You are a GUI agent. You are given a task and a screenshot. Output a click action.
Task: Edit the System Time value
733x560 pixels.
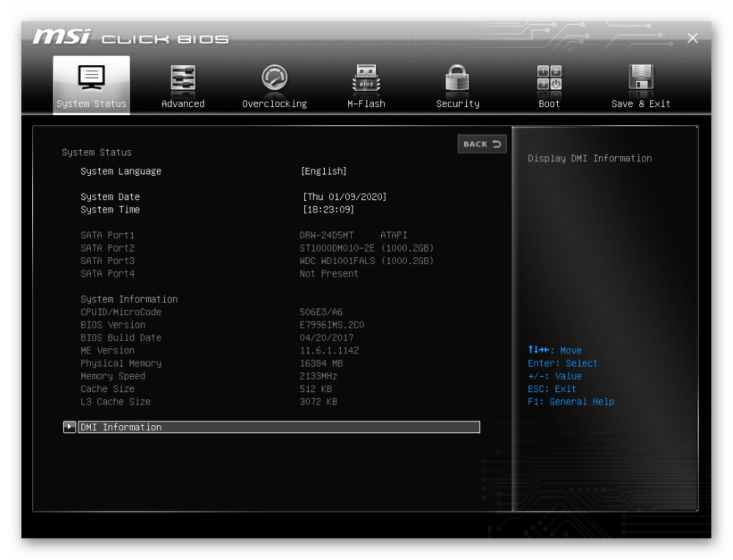tap(328, 210)
